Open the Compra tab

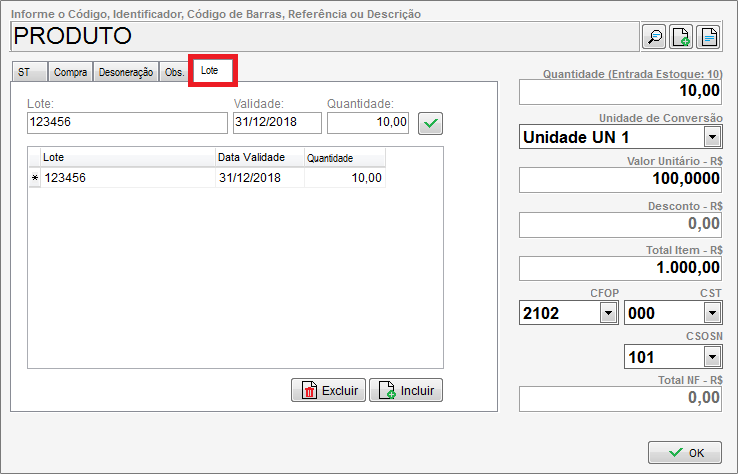(x=70, y=72)
